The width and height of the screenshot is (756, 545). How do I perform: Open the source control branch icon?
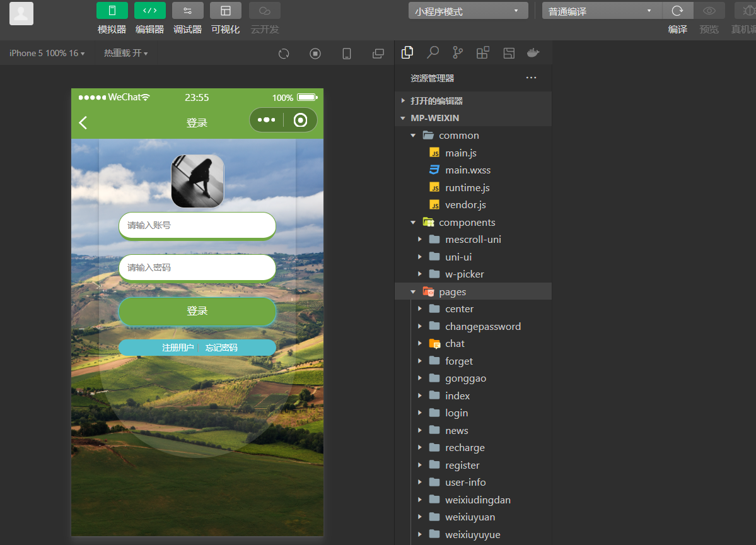[x=458, y=53]
